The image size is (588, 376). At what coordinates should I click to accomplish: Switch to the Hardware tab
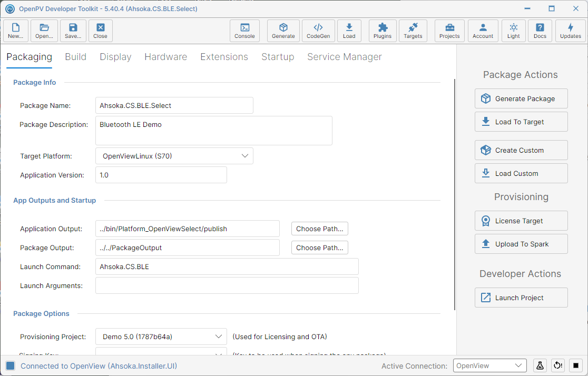coord(166,56)
